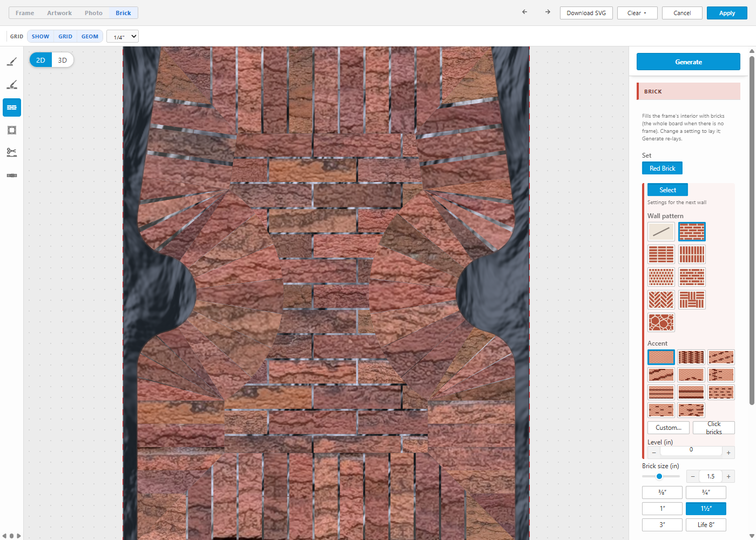756x540 pixels.
Task: Select the dark vertical-striped accent swatch
Action: coord(691,357)
